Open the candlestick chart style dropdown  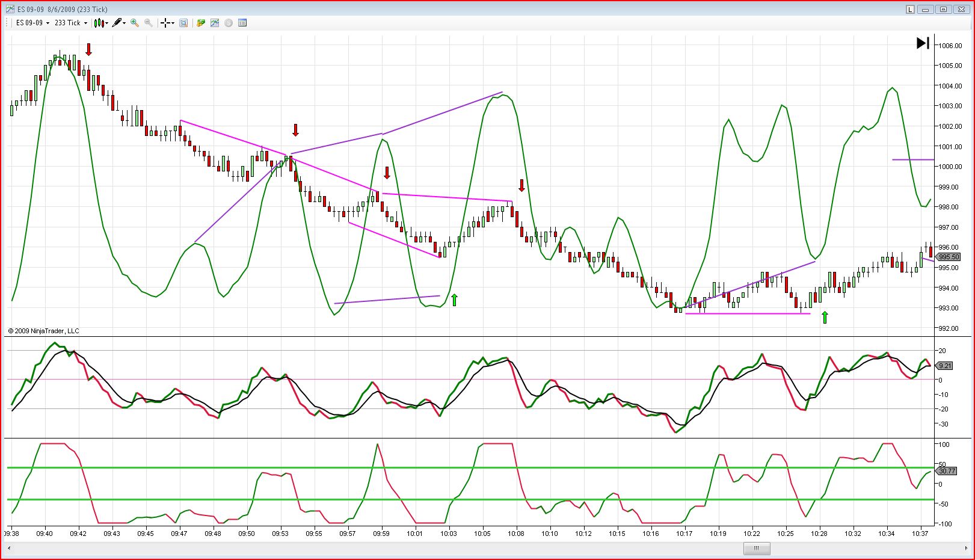101,23
